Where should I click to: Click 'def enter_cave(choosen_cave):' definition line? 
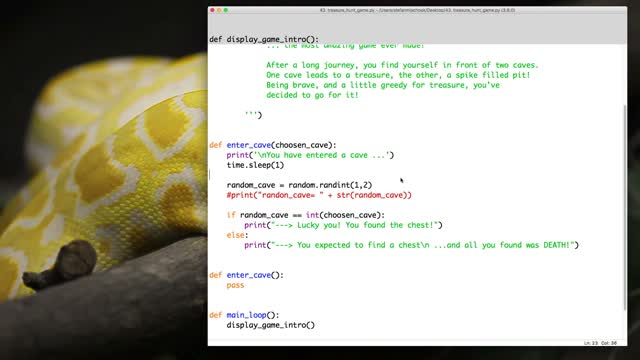click(x=273, y=145)
